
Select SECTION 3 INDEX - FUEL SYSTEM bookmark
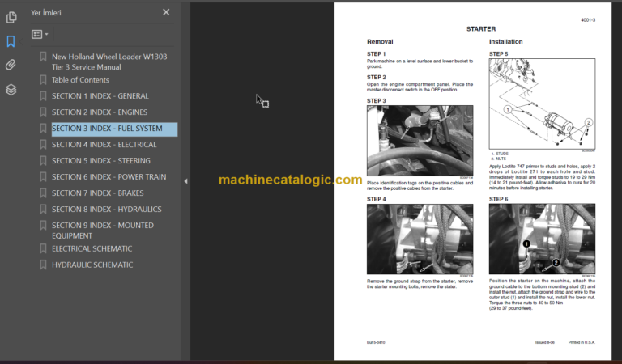tap(114, 129)
